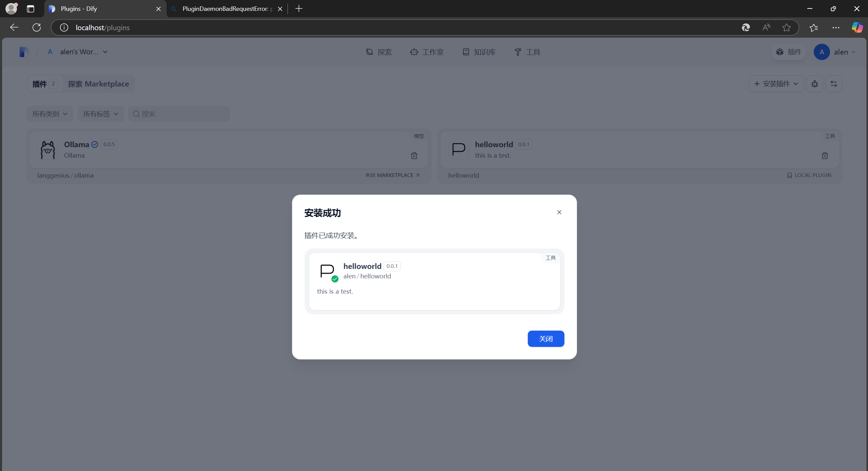Close the install success dialog via X
Screen dimensions: 868x471
click(559, 212)
